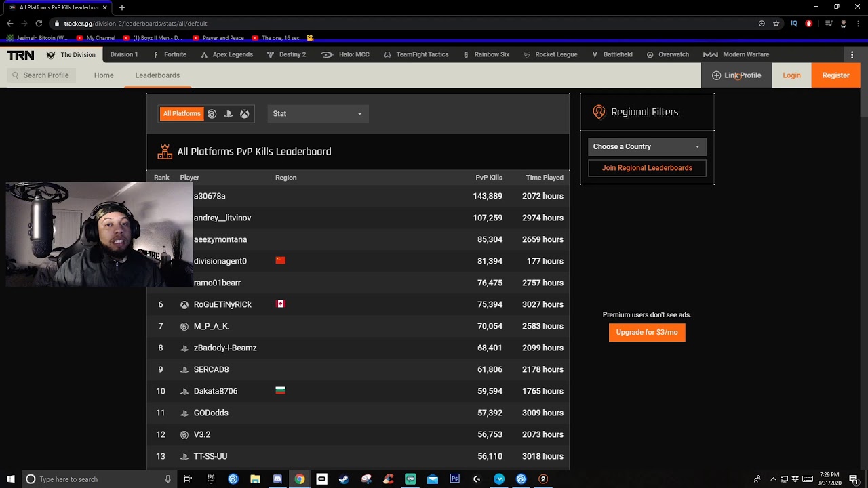868x488 pixels.
Task: Open Discord from the taskbar
Action: (277, 479)
